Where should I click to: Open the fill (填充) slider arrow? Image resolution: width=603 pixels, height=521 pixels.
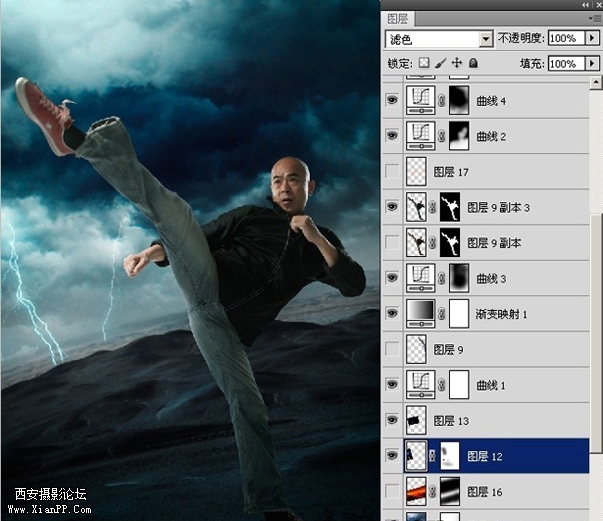tap(592, 63)
